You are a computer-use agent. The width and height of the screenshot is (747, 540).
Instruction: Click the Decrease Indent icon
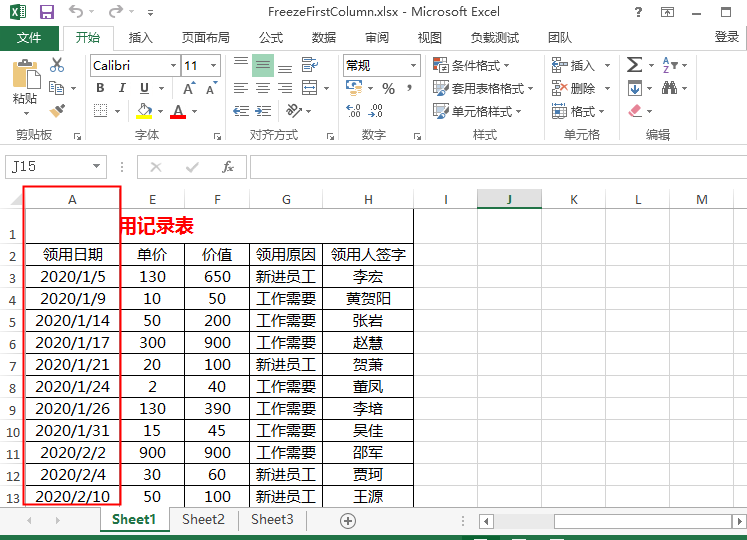pos(241,111)
